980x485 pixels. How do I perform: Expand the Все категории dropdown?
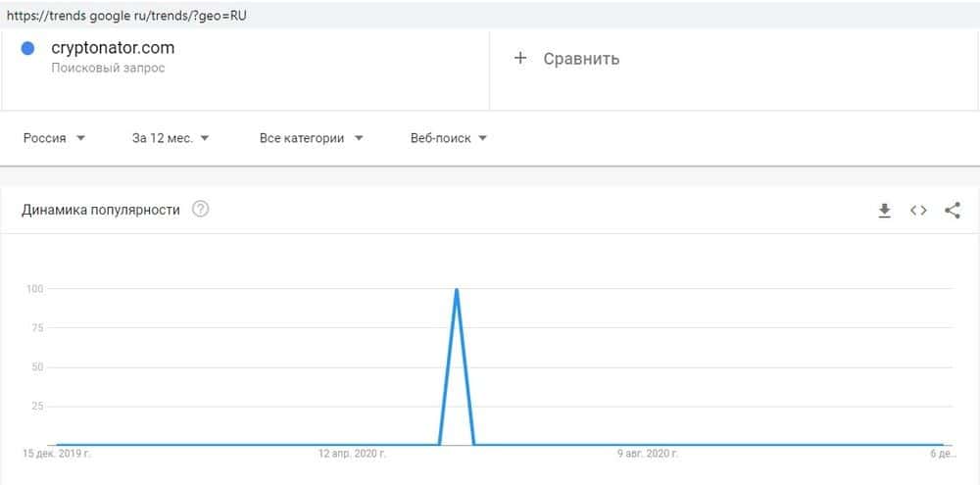[312, 138]
